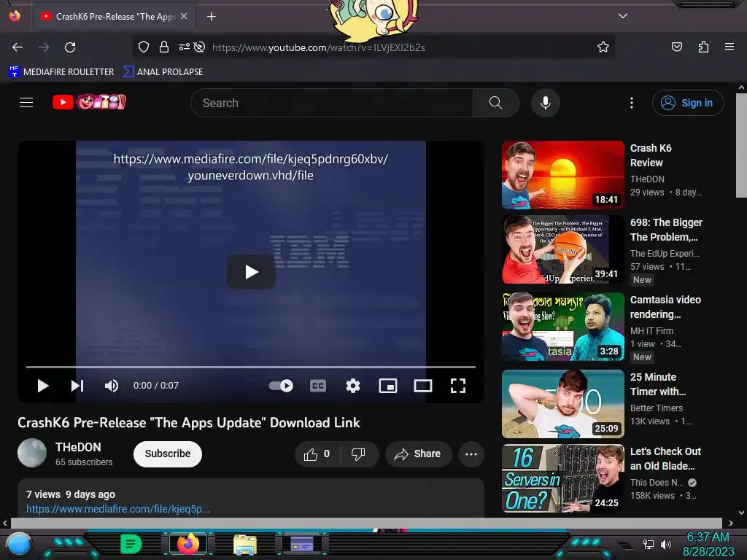747x560 pixels.
Task: Like this video
Action: pyautogui.click(x=317, y=454)
